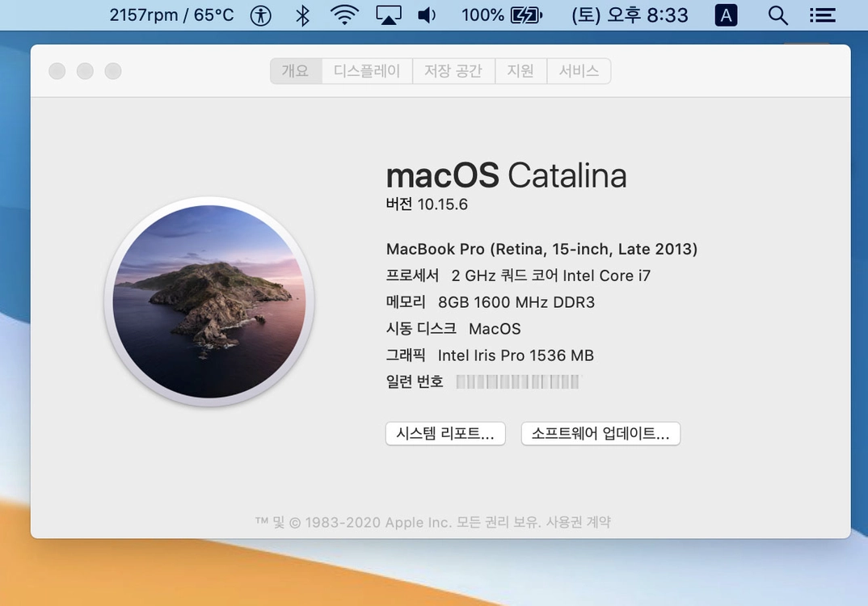Click the 소프트웨어 업데이트... button
This screenshot has height=606, width=868.
600,433
